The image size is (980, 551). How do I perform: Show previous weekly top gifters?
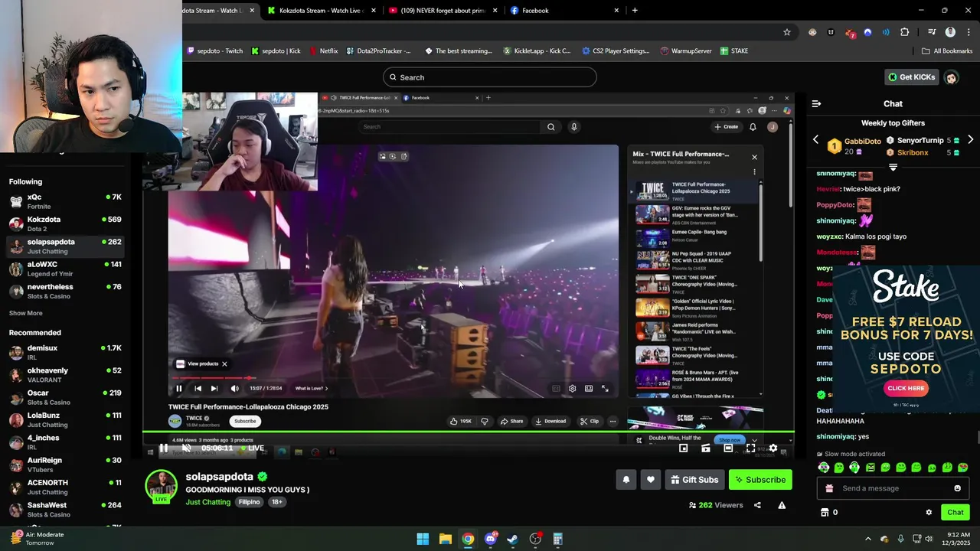pos(815,140)
